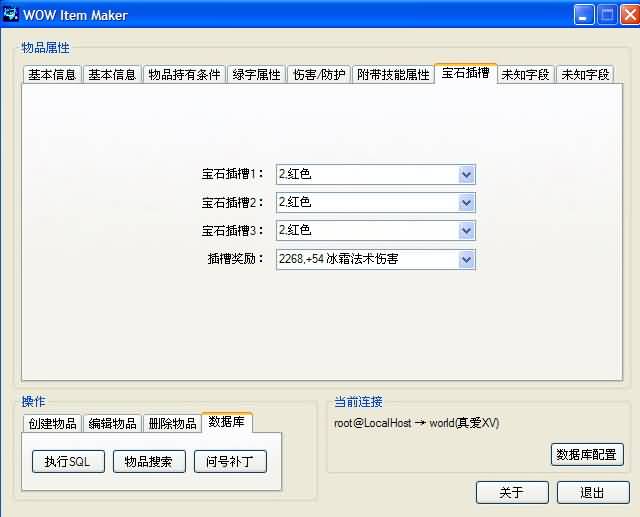This screenshot has height=517, width=640.
Task: Select the 宝石插槽 tab
Action: pyautogui.click(x=465, y=73)
